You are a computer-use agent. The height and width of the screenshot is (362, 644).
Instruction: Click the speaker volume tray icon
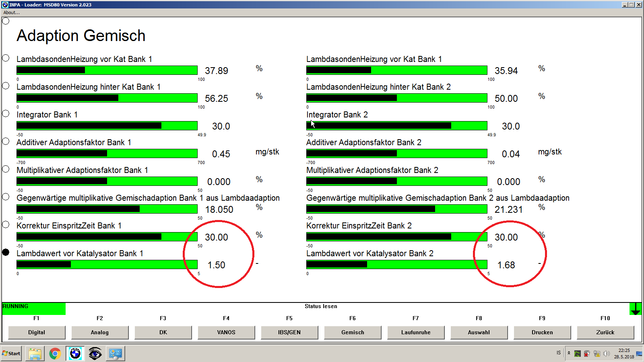click(606, 354)
